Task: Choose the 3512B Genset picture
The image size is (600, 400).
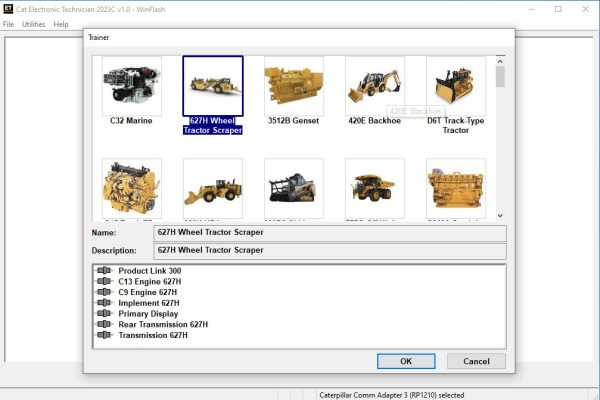Action: [294, 86]
